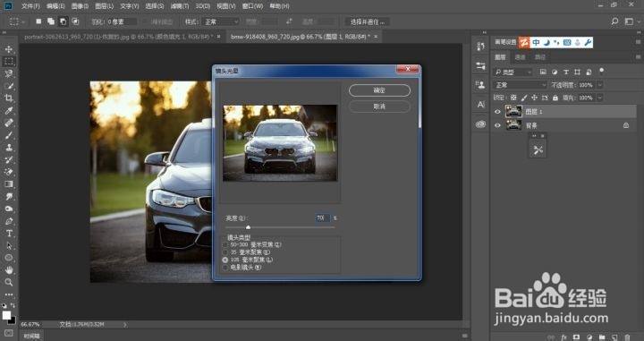644x341 pixels.
Task: Select the Move tool
Action: coord(9,49)
